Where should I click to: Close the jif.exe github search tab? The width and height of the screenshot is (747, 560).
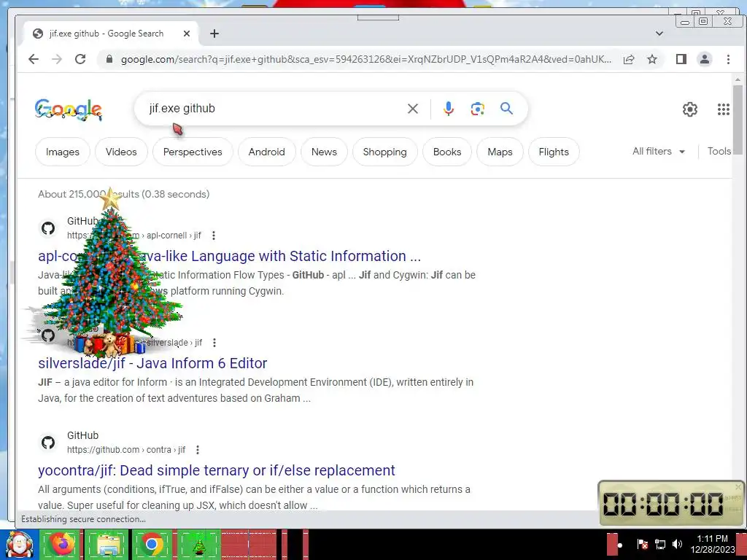coord(187,34)
